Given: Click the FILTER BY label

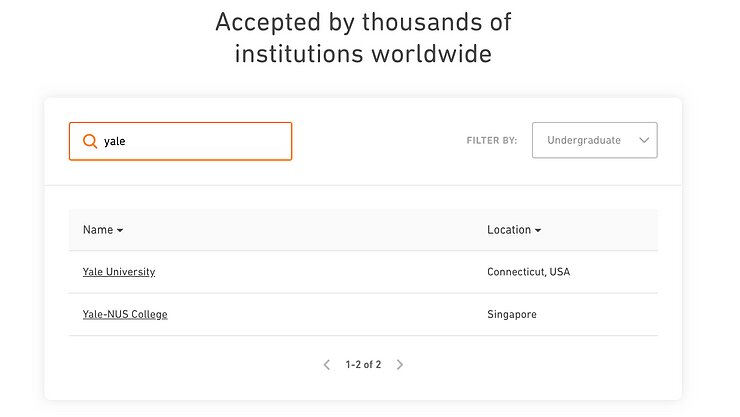Looking at the screenshot, I should 492,141.
